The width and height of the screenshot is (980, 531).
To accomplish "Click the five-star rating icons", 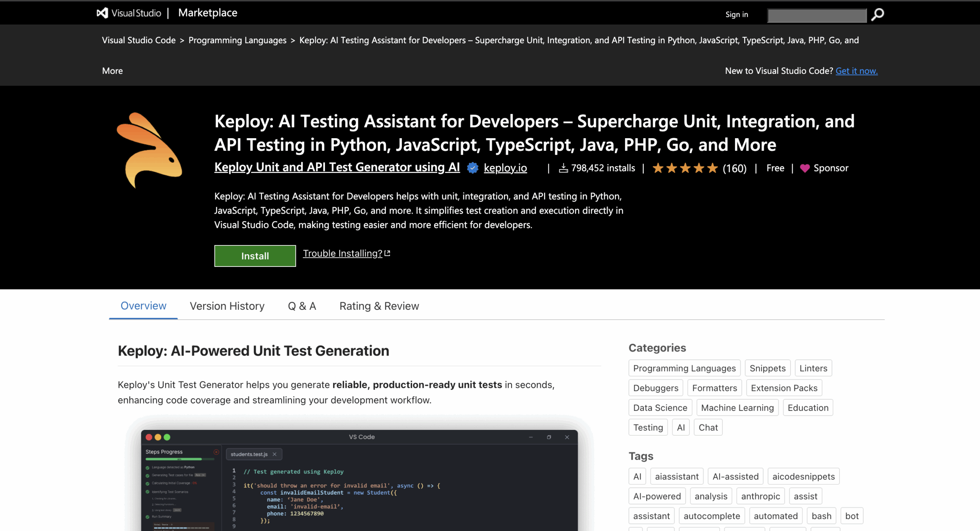I will 685,168.
